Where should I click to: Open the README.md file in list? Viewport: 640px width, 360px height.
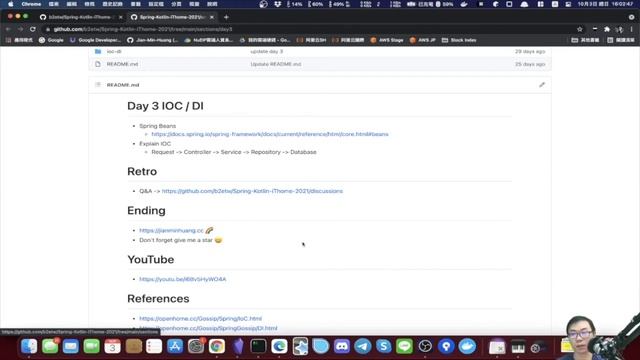coord(122,64)
